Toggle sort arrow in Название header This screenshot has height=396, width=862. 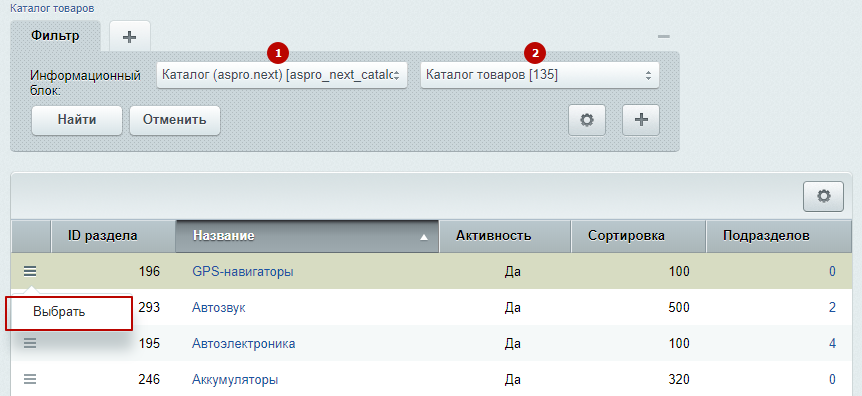[x=423, y=238]
